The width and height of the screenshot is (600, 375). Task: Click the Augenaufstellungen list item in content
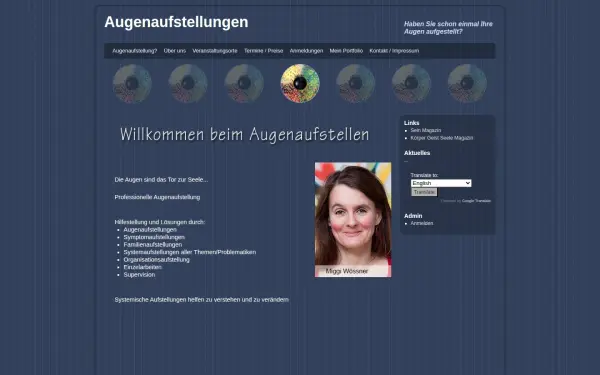pyautogui.click(x=150, y=230)
